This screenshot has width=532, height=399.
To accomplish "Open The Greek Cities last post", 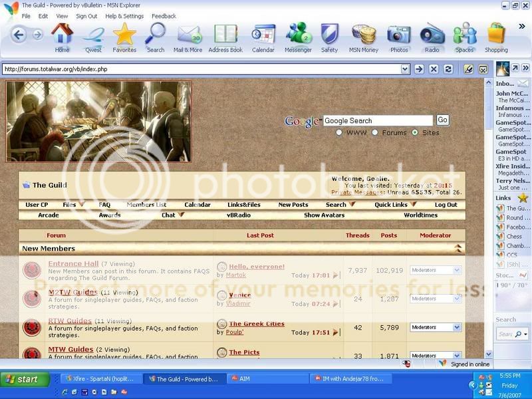I will [x=257, y=324].
